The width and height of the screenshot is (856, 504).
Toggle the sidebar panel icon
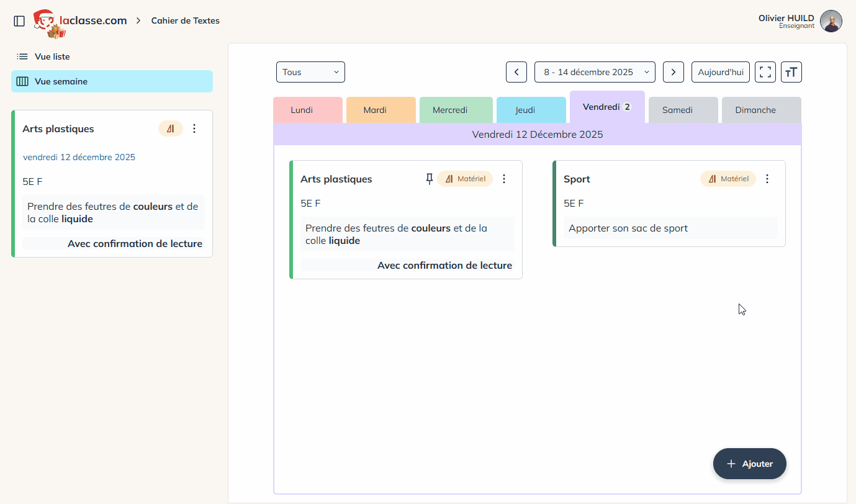point(19,21)
